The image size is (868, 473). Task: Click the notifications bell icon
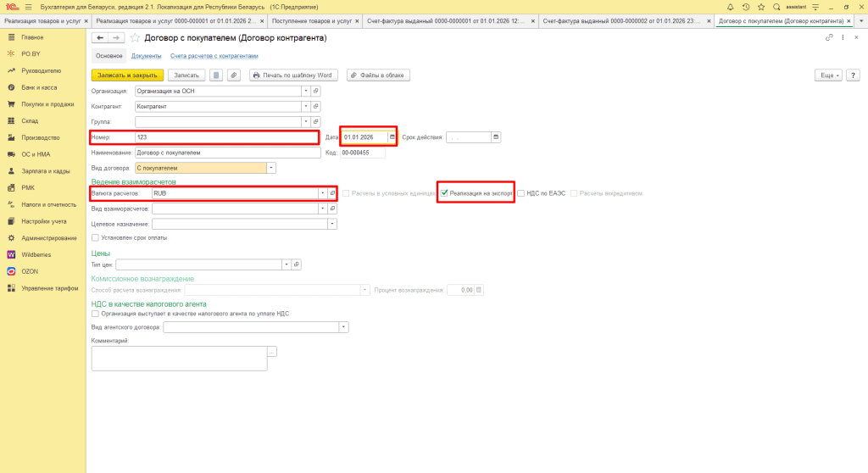pos(730,6)
